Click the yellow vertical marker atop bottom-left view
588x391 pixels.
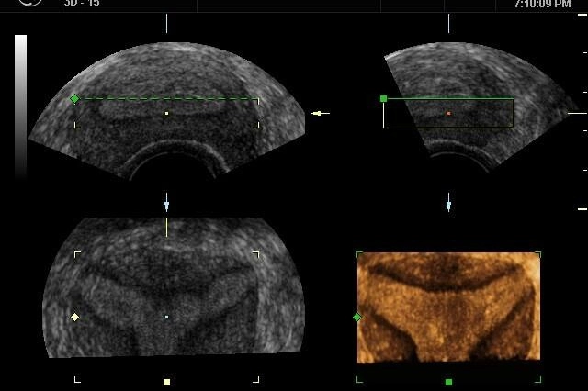tap(166, 227)
